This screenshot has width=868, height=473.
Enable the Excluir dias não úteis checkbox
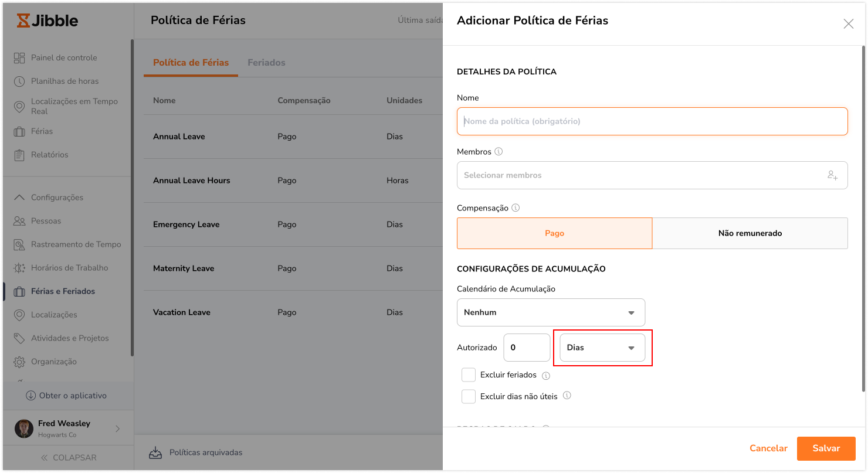(469, 396)
